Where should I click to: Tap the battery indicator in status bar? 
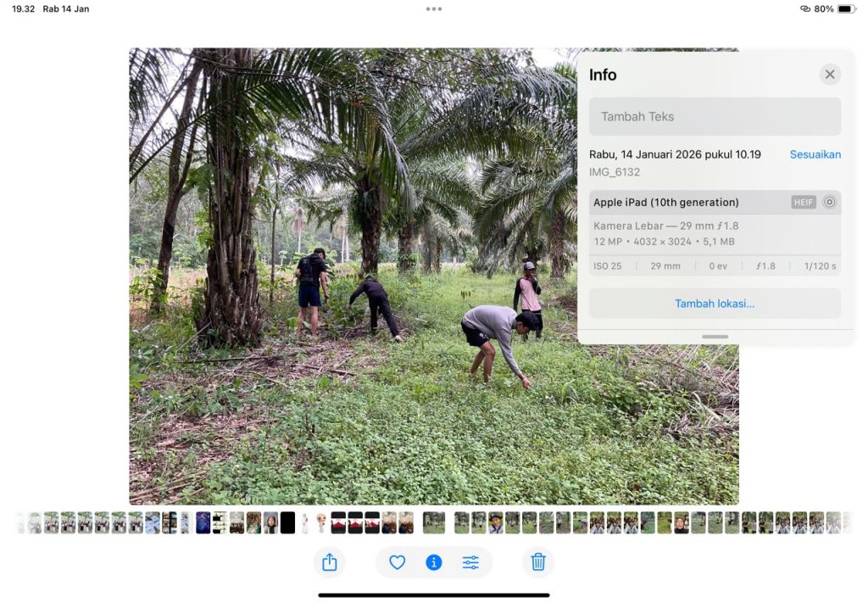click(846, 9)
